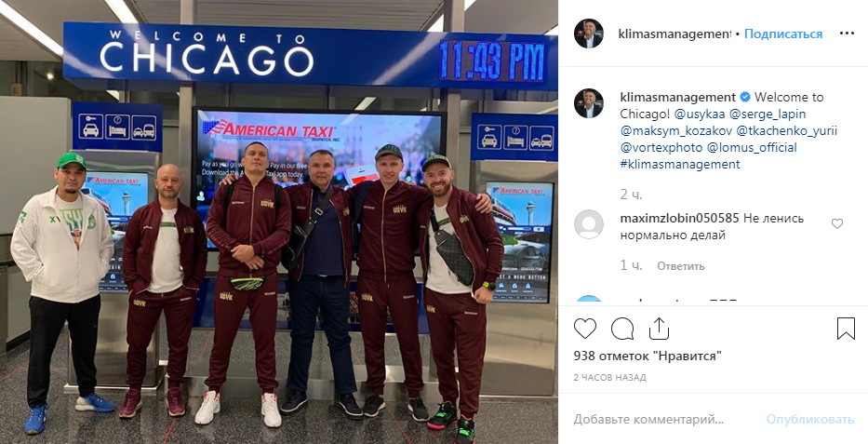Reply to comment via Ответить
868x444 pixels.
pyautogui.click(x=680, y=266)
